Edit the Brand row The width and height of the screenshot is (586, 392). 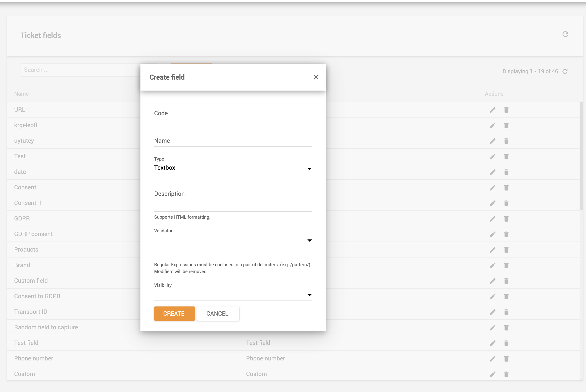click(492, 266)
